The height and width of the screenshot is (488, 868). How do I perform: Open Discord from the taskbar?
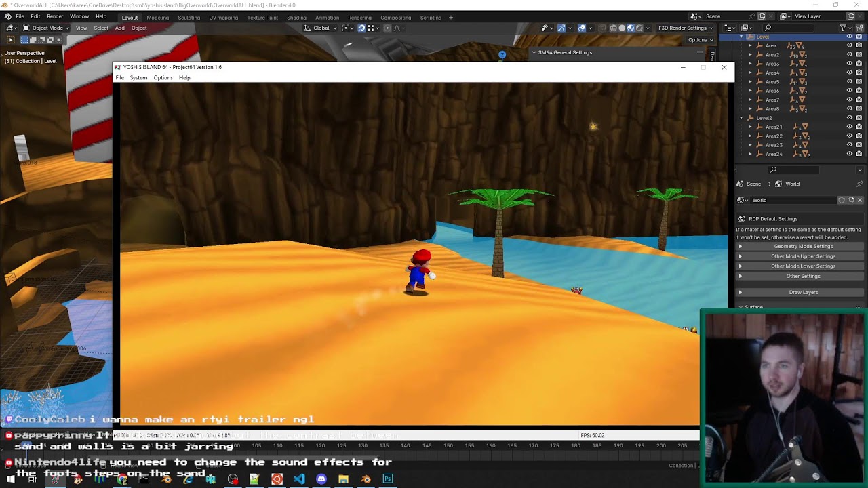tap(321, 479)
